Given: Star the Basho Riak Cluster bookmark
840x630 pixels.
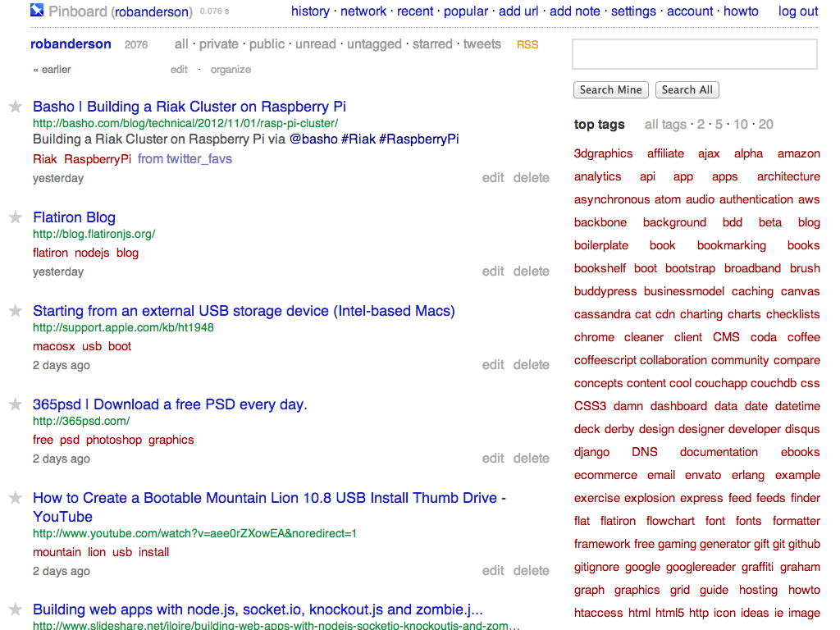Looking at the screenshot, I should coord(16,107).
